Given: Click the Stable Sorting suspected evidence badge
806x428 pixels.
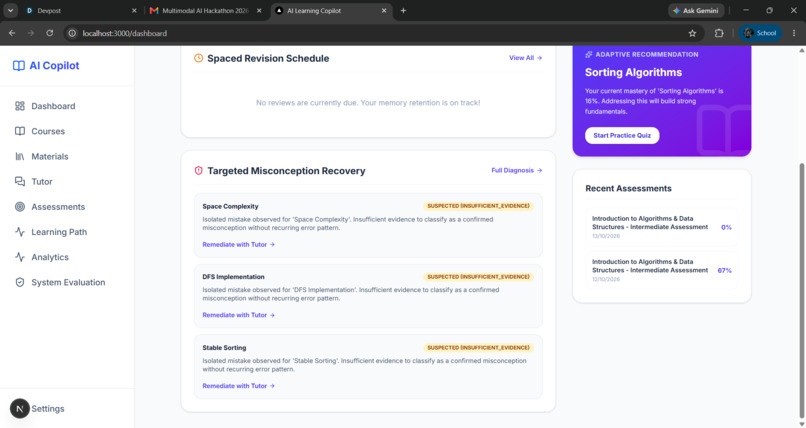Looking at the screenshot, I should coord(479,348).
